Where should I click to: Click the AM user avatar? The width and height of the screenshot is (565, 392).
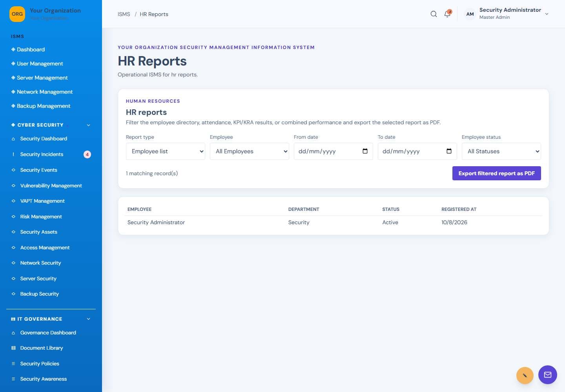[470, 14]
